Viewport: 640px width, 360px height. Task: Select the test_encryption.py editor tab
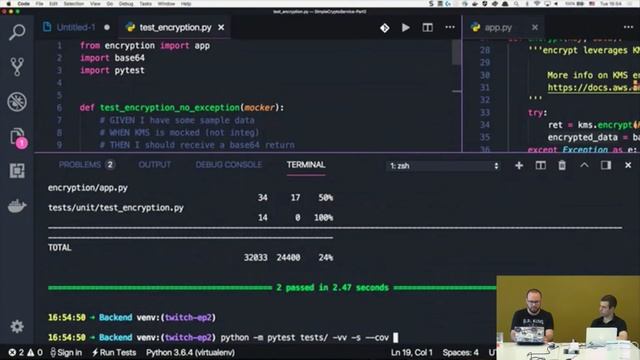(175, 27)
